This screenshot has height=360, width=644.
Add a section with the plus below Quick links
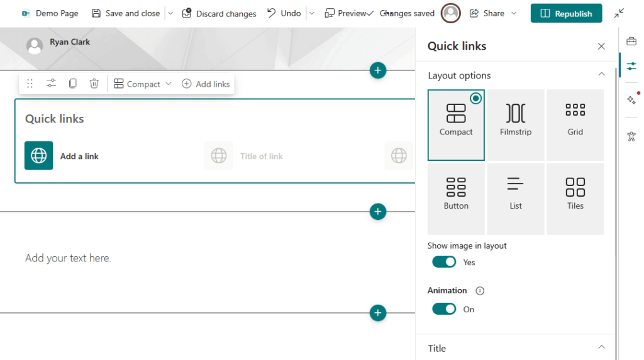pos(378,211)
